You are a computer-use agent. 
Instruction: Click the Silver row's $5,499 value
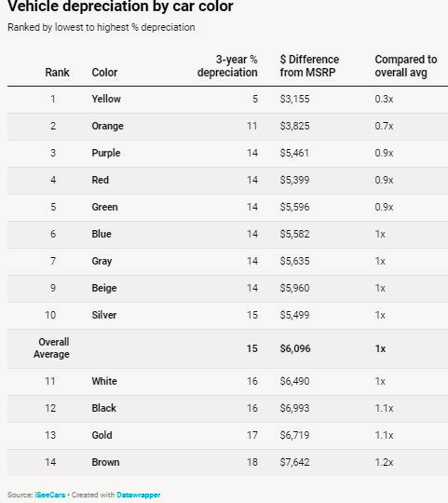[294, 315]
